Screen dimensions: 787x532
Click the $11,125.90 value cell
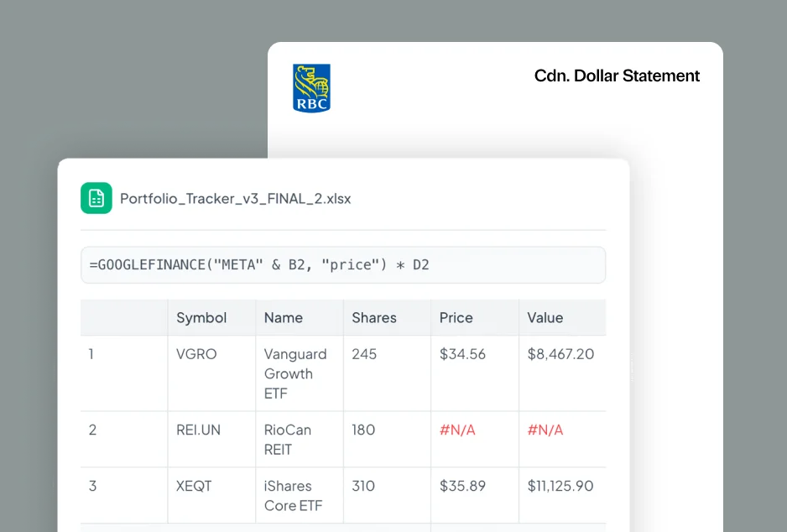[560, 486]
